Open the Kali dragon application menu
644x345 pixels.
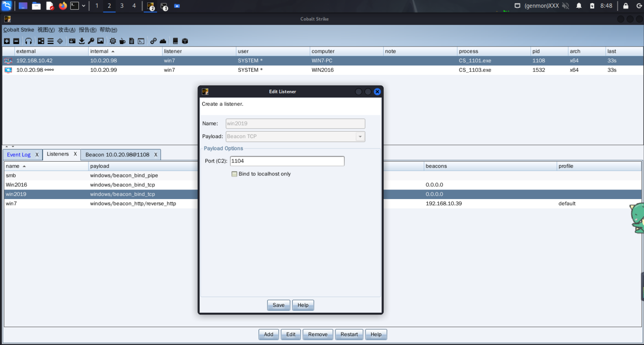(x=7, y=6)
